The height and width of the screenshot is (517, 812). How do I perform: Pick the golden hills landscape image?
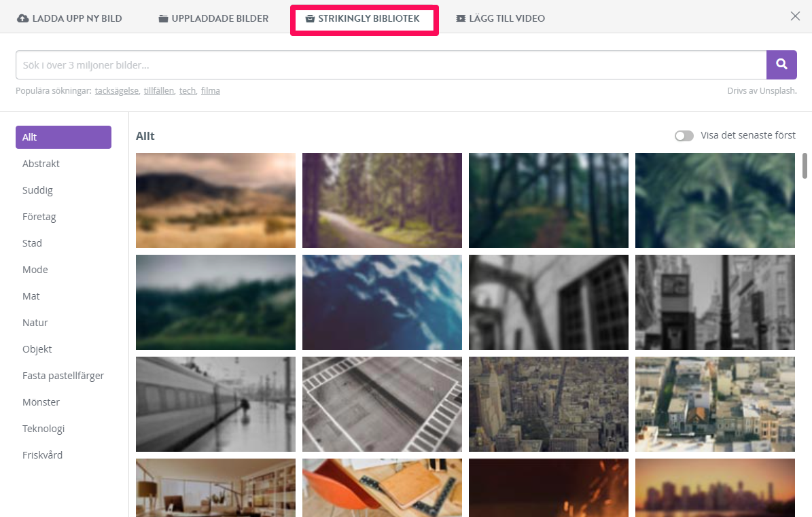click(x=215, y=200)
